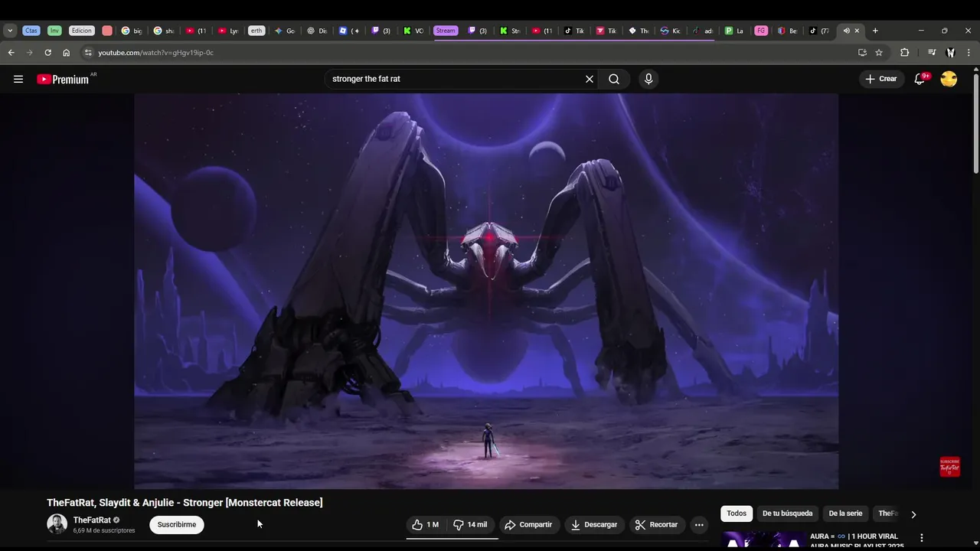Open the Chrome extensions puzzle icon
The image size is (980, 551).
(904, 53)
